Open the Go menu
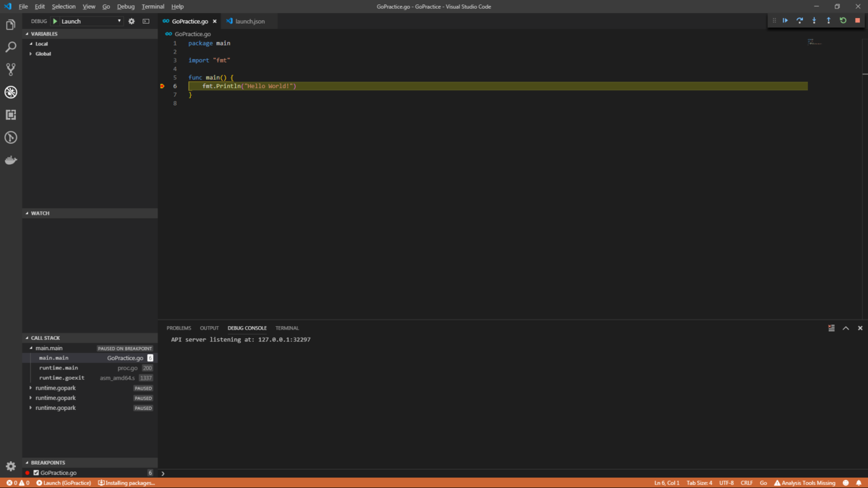This screenshot has height=488, width=868. [106, 7]
